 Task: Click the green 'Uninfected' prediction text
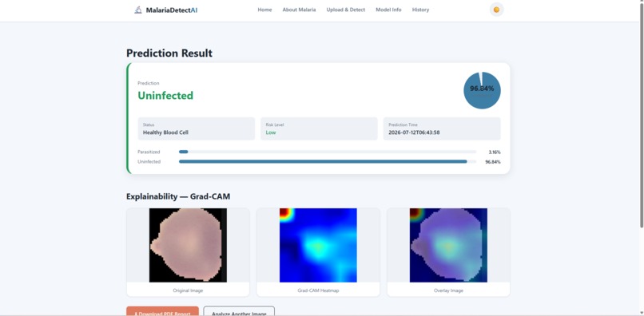165,96
